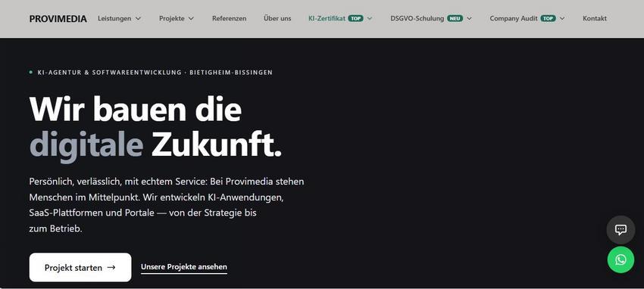Viewport: 644px width, 289px height.
Task: Click the TOP badge beside Company Audit
Action: point(549,18)
